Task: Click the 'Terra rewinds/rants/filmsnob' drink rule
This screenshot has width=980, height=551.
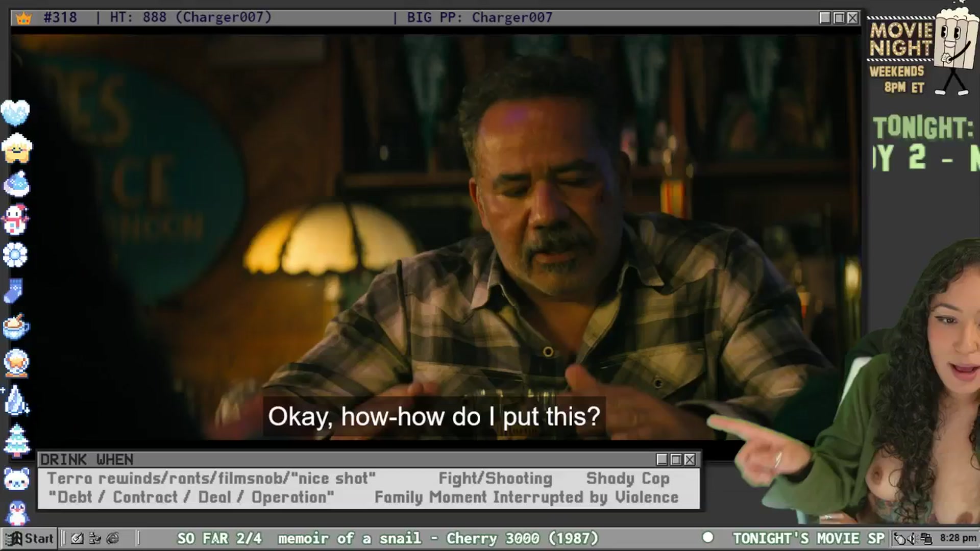Action: point(211,479)
